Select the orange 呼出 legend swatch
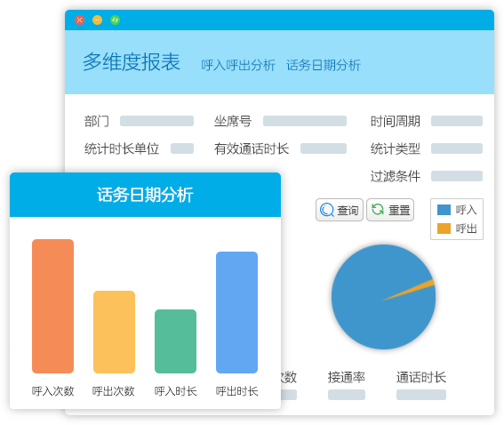 coord(444,229)
